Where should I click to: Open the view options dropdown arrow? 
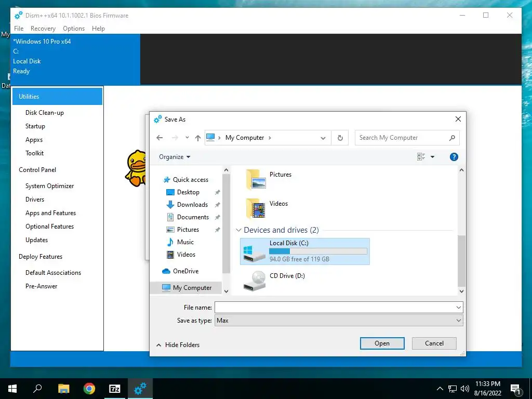(x=432, y=157)
